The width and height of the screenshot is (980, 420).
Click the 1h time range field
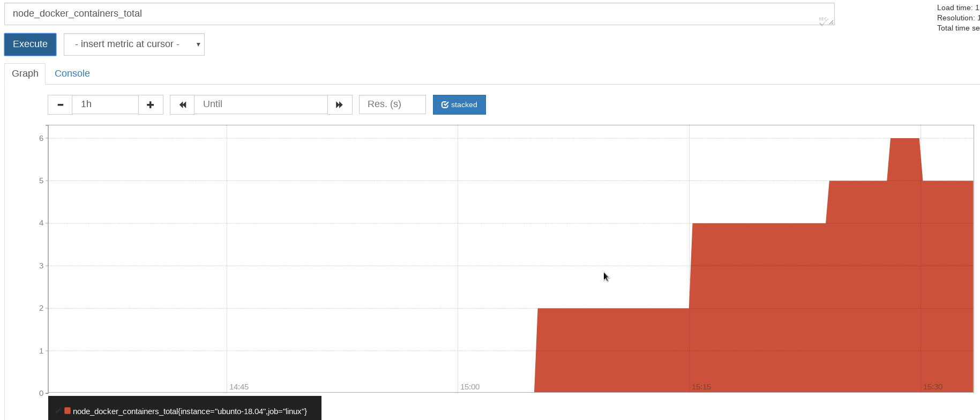point(105,104)
